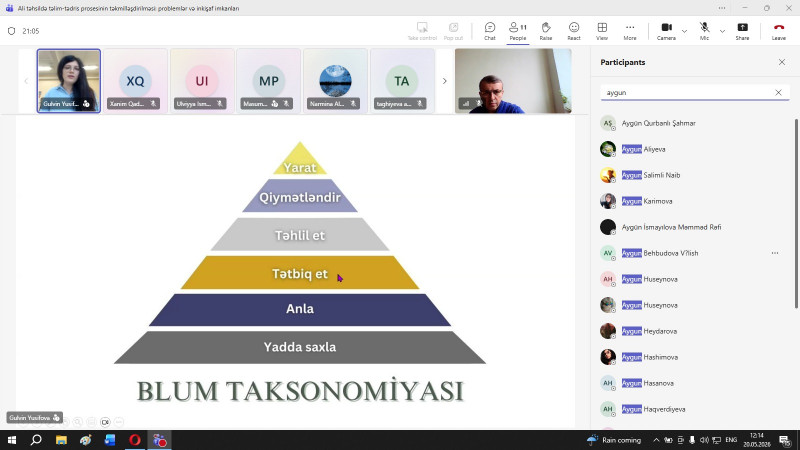This screenshot has height=450, width=800.
Task: Open Teams from the taskbar
Action: click(159, 440)
